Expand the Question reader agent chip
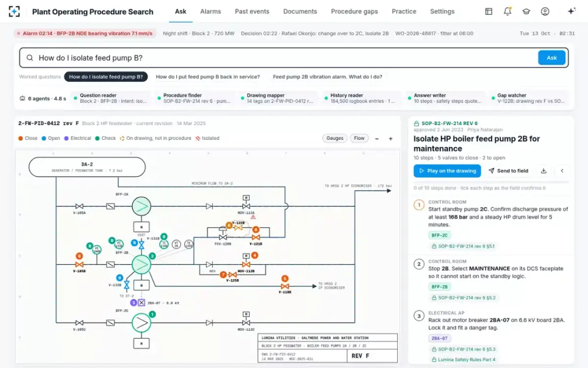 [111, 98]
